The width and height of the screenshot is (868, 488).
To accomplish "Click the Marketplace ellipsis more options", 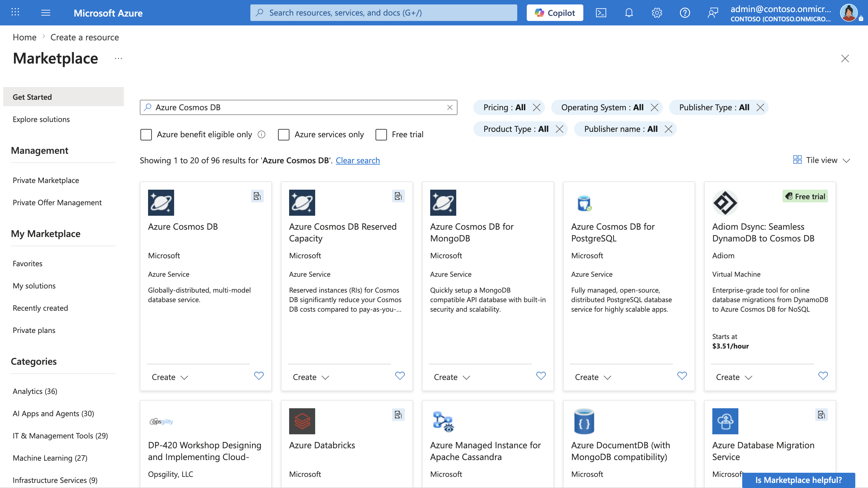I will pos(118,59).
